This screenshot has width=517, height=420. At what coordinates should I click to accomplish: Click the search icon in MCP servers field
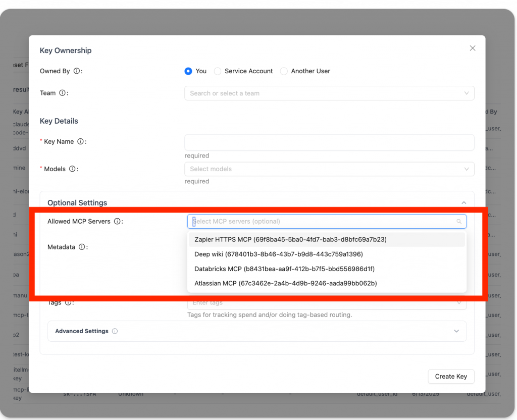tap(459, 221)
